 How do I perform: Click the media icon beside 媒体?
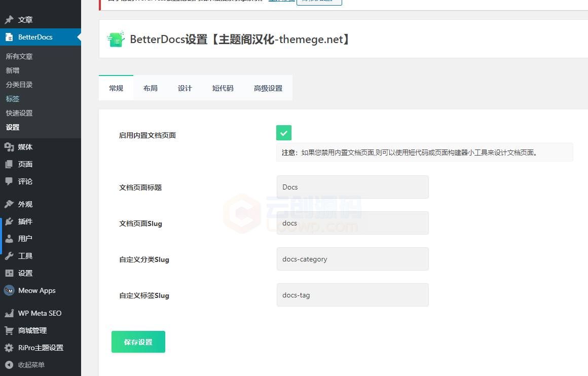pos(9,147)
